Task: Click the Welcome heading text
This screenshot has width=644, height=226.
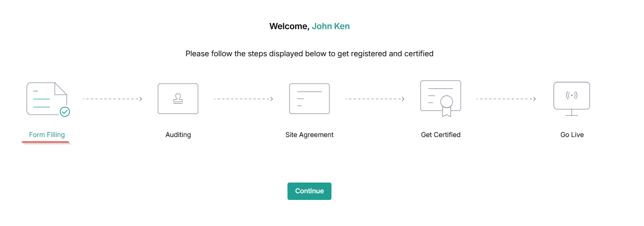Action: (289, 26)
